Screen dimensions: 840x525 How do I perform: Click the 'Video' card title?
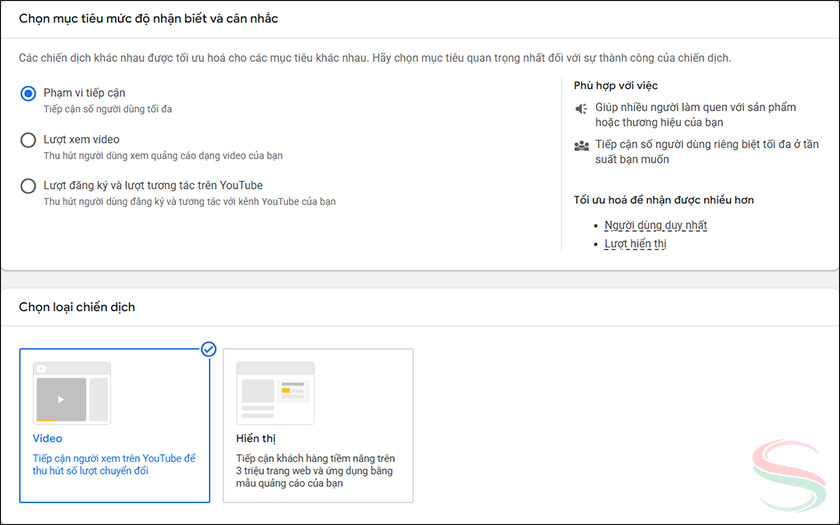(47, 438)
